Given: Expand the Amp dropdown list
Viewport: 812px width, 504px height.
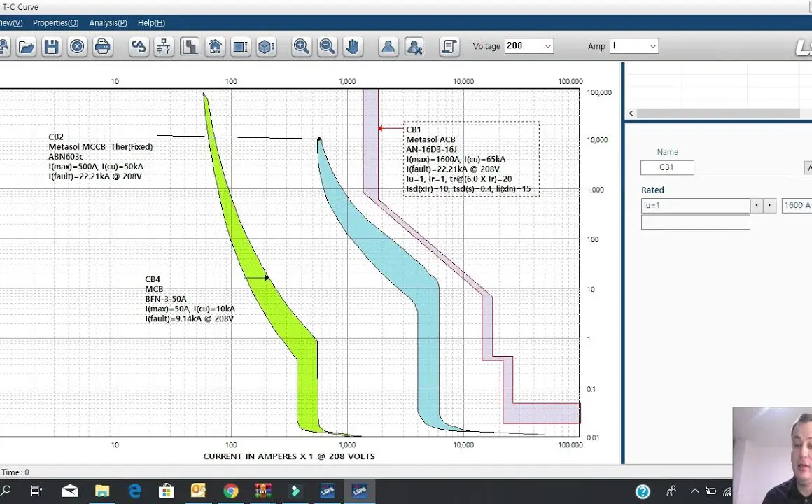Looking at the screenshot, I should coord(633,46).
